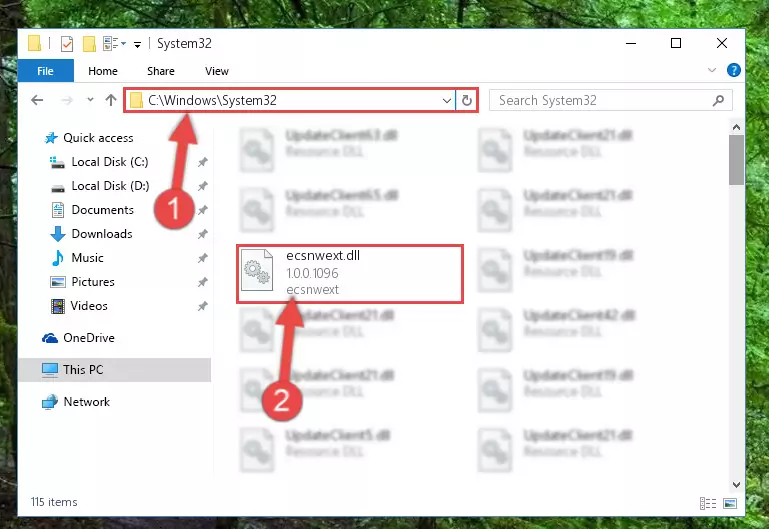769x529 pixels.
Task: Open the Help question mark icon
Action: click(734, 71)
